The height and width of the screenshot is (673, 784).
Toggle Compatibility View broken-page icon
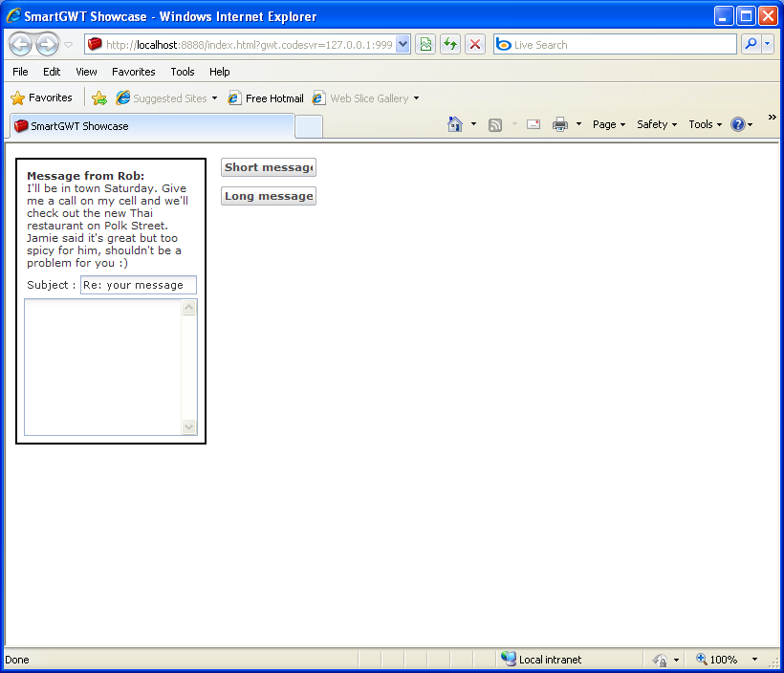tap(425, 45)
